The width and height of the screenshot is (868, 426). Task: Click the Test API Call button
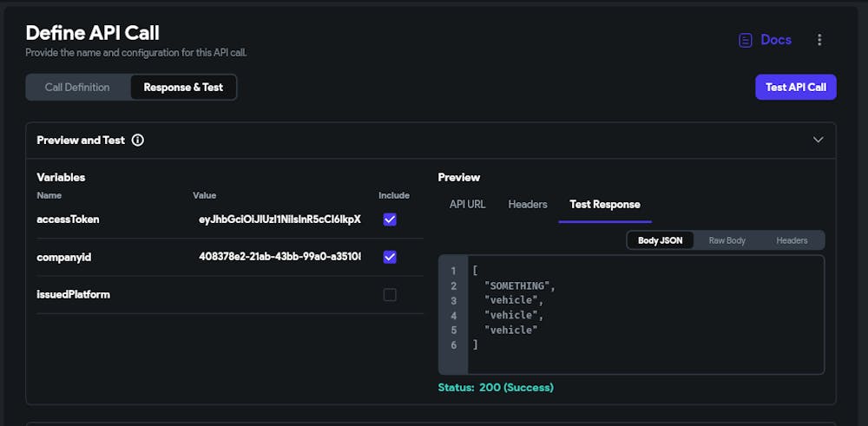(795, 88)
